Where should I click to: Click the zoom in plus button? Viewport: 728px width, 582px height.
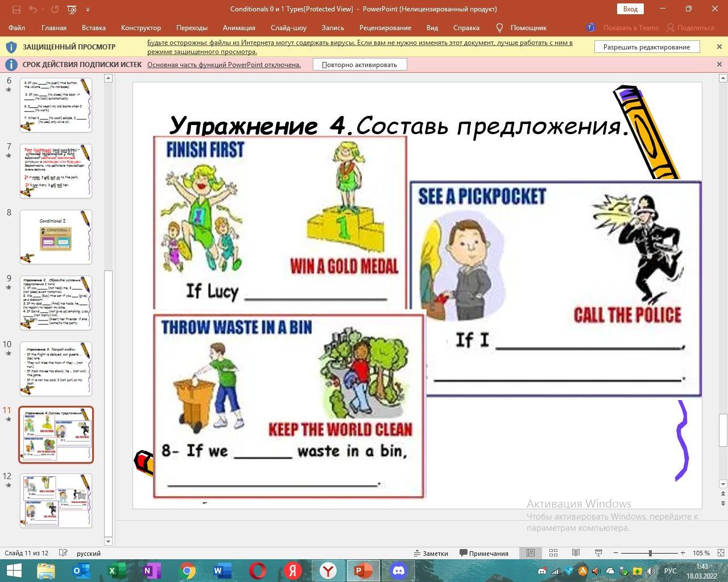(682, 553)
